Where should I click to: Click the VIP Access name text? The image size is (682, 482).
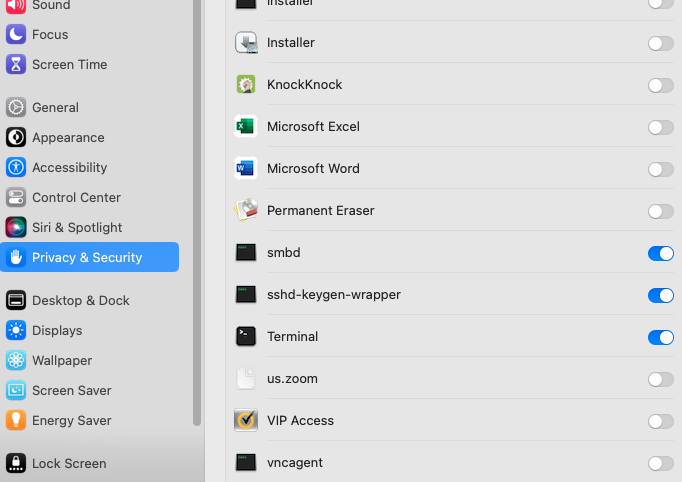point(301,421)
